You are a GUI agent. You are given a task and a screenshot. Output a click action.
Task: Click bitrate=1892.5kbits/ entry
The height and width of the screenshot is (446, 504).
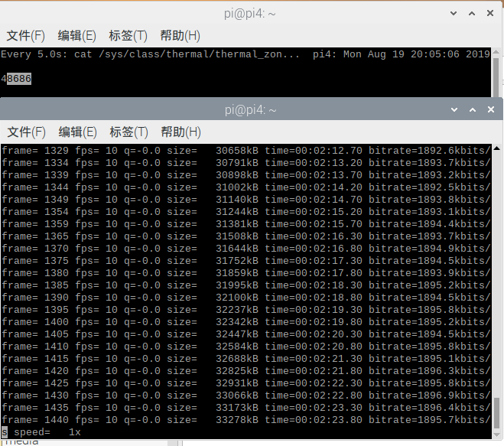(x=429, y=187)
